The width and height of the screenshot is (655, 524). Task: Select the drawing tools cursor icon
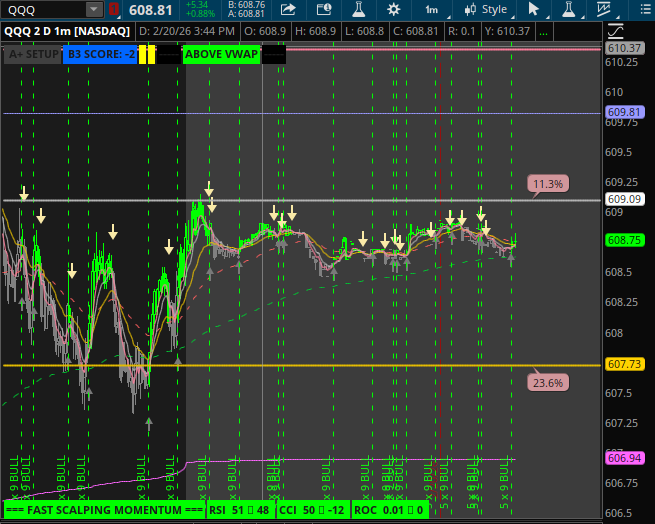[535, 10]
